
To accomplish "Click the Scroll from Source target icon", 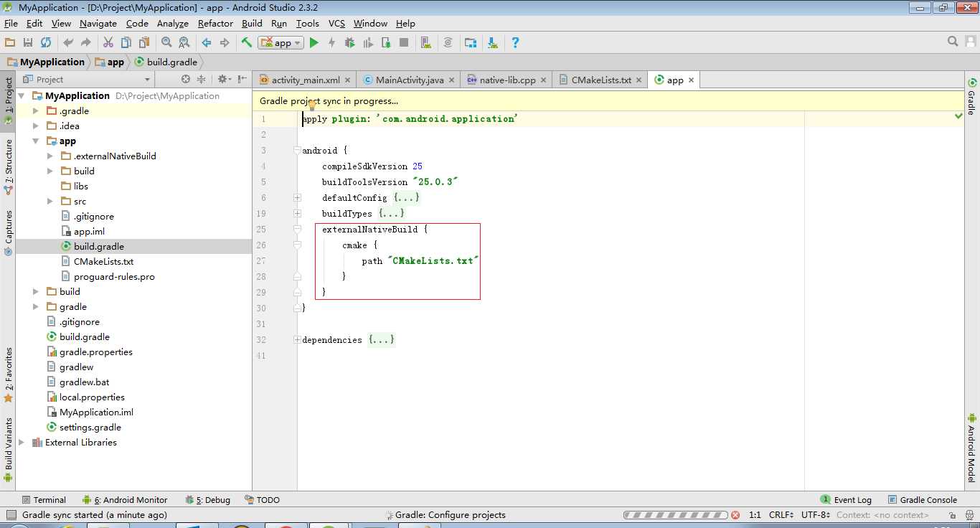I will pos(186,80).
